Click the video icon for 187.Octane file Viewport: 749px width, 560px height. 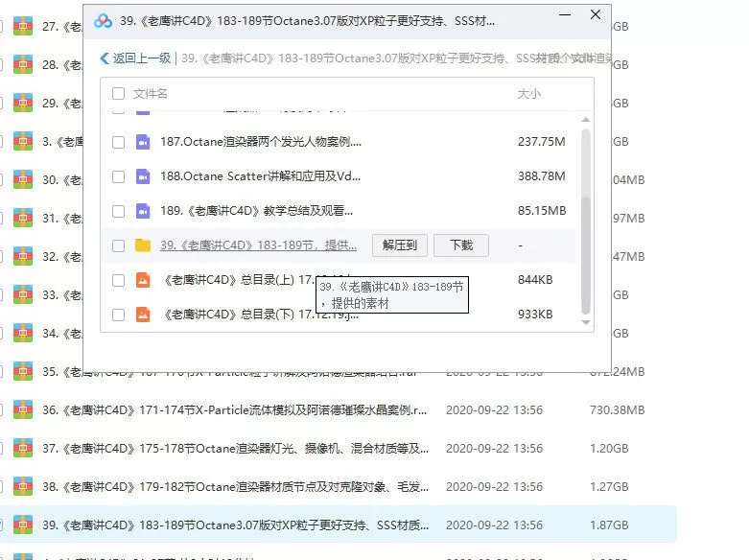coord(143,142)
